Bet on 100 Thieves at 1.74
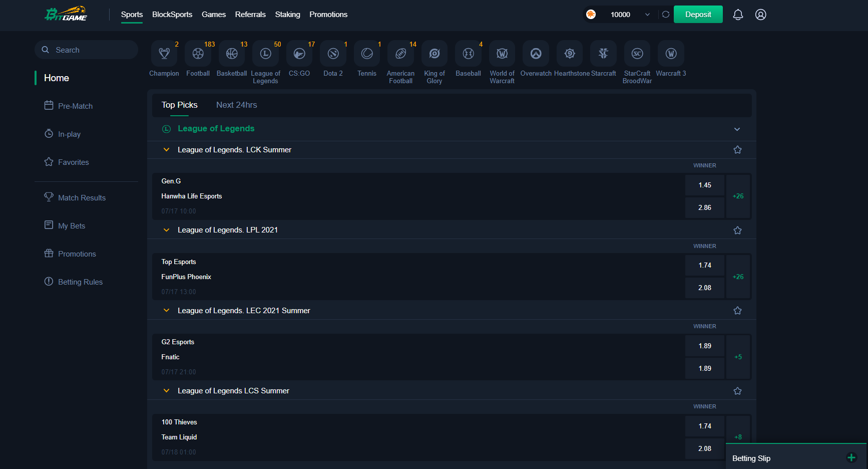 [x=705, y=426]
